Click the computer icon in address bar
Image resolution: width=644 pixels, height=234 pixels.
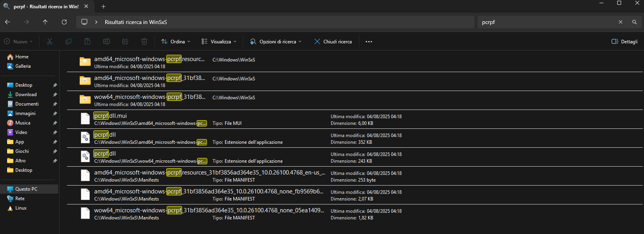click(84, 22)
